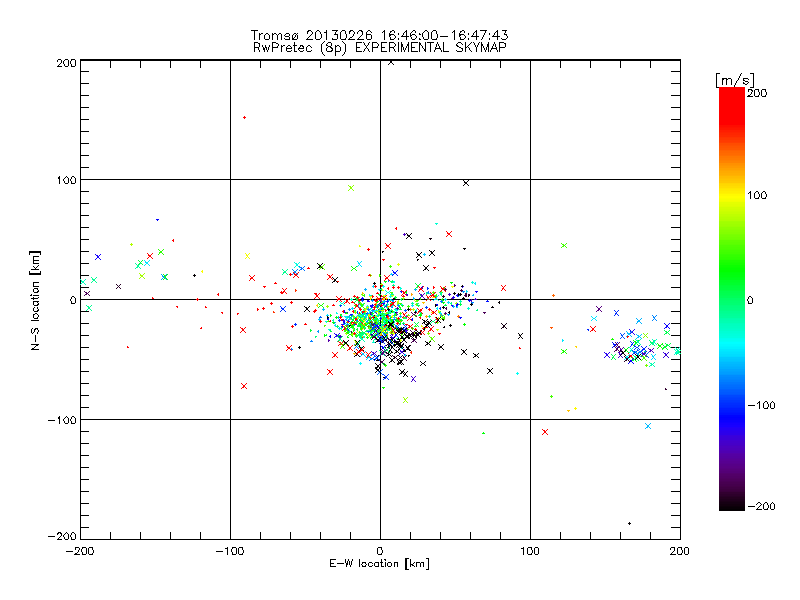800x600 pixels.
Task: Click the plot title 'Tromsø 20130226 16:46:00-16:47:43'
Action: (379, 35)
